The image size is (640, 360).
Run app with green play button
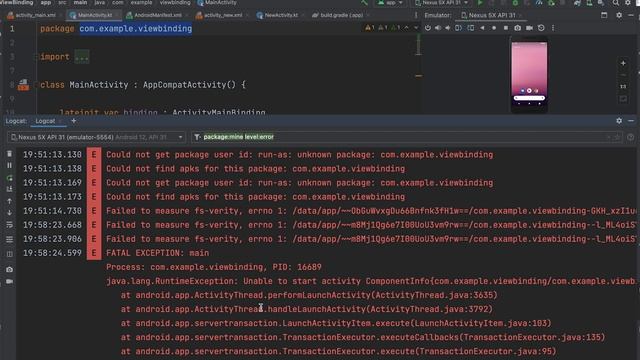click(x=480, y=3)
